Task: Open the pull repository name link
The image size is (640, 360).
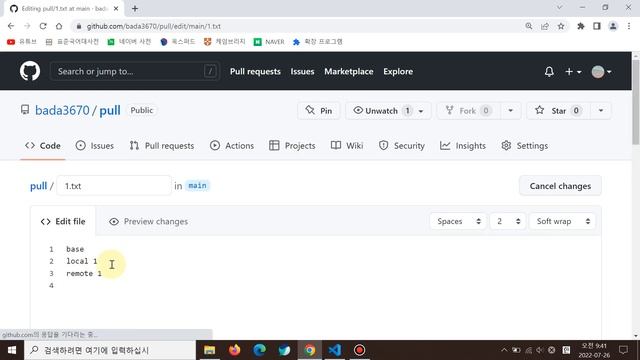Action: coord(110,110)
